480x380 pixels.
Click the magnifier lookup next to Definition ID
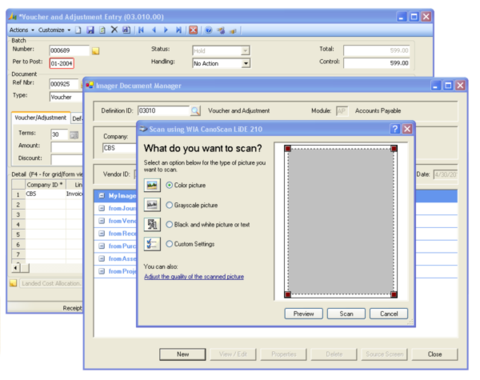click(195, 111)
